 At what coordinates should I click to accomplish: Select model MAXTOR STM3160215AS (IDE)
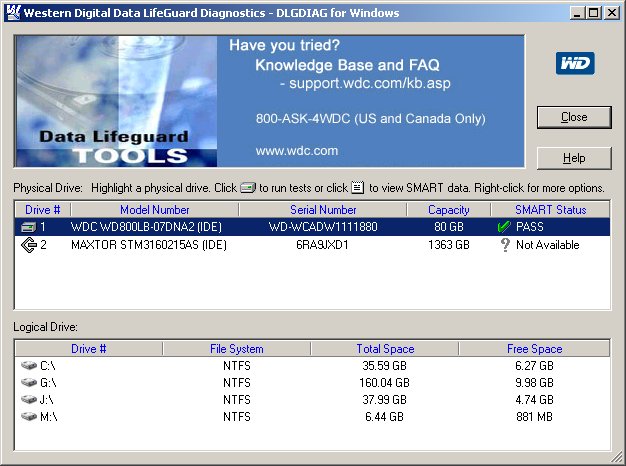[x=149, y=244]
